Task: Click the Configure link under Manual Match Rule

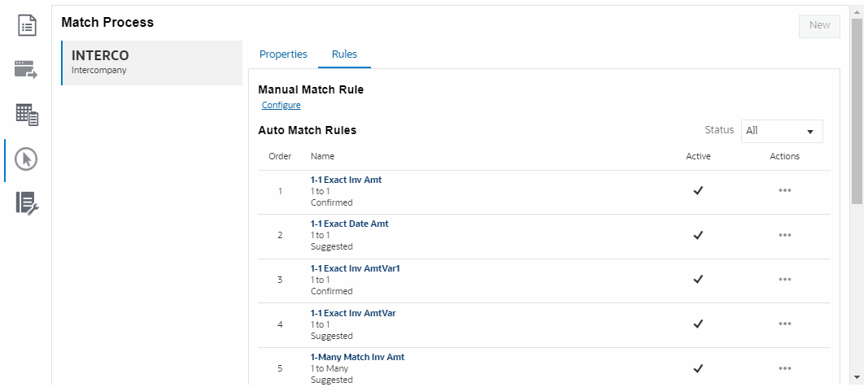Action: click(x=281, y=105)
